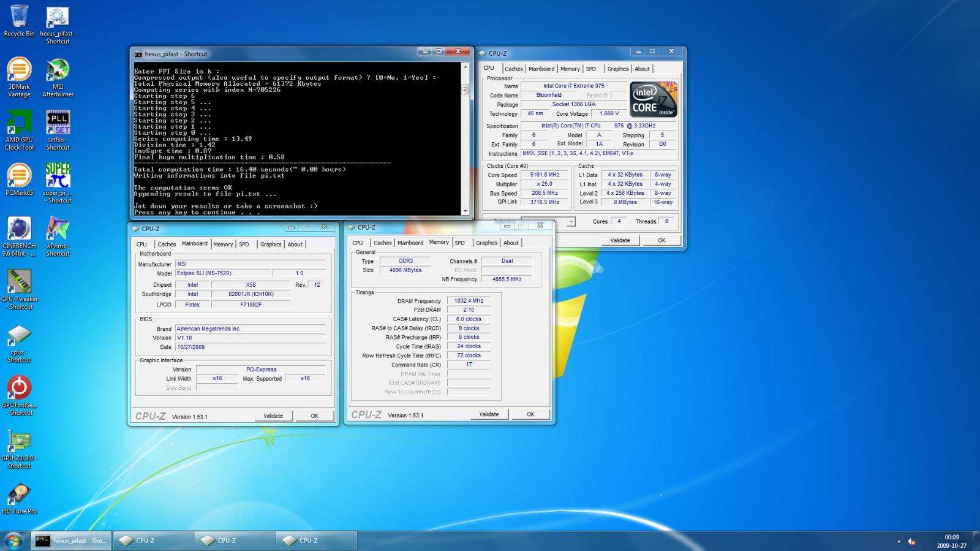Select the setfsb shortcut icon
980x551 pixels.
[x=58, y=130]
